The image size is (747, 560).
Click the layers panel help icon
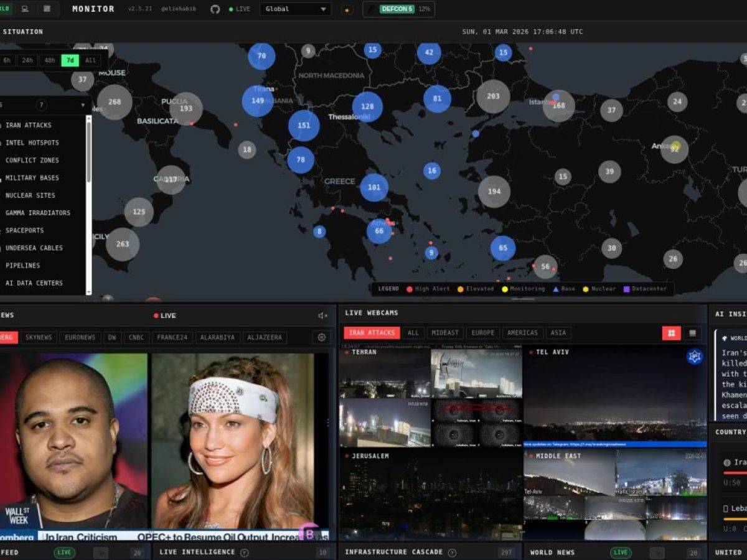click(x=42, y=105)
